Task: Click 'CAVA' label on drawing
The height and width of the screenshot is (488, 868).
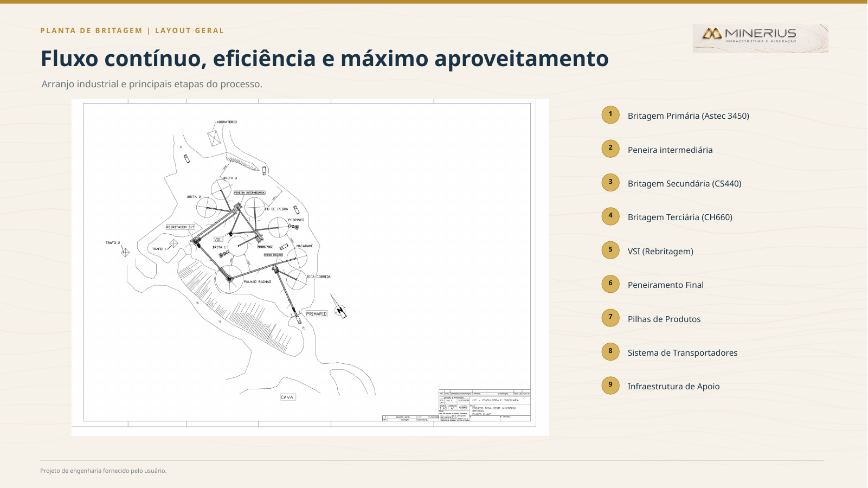Action: click(x=287, y=397)
